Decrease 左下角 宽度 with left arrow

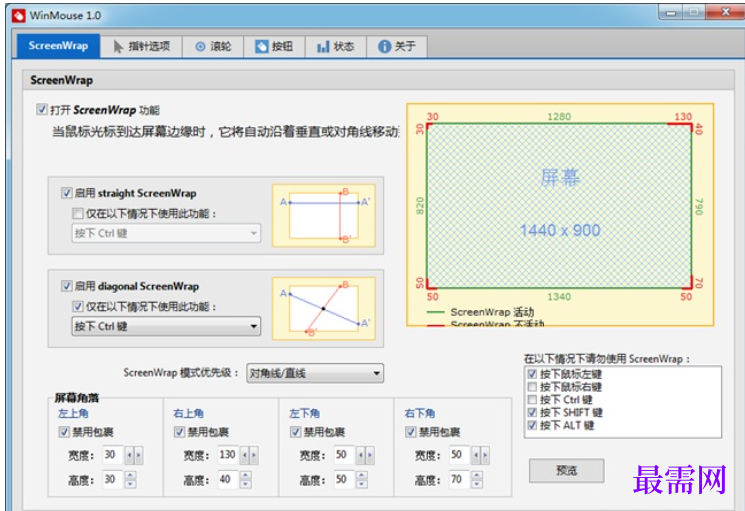tap(361, 455)
